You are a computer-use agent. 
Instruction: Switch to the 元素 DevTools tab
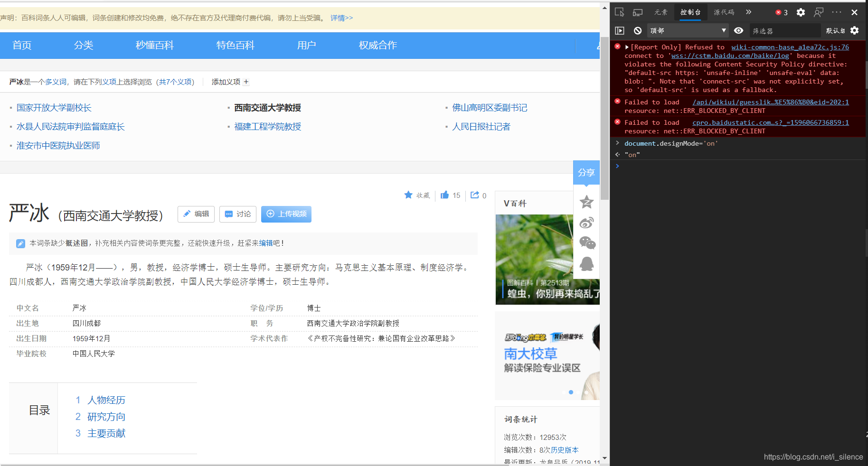660,12
